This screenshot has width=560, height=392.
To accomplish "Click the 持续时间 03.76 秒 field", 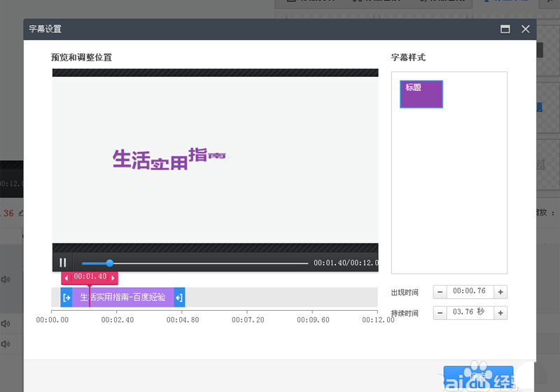I will click(470, 312).
